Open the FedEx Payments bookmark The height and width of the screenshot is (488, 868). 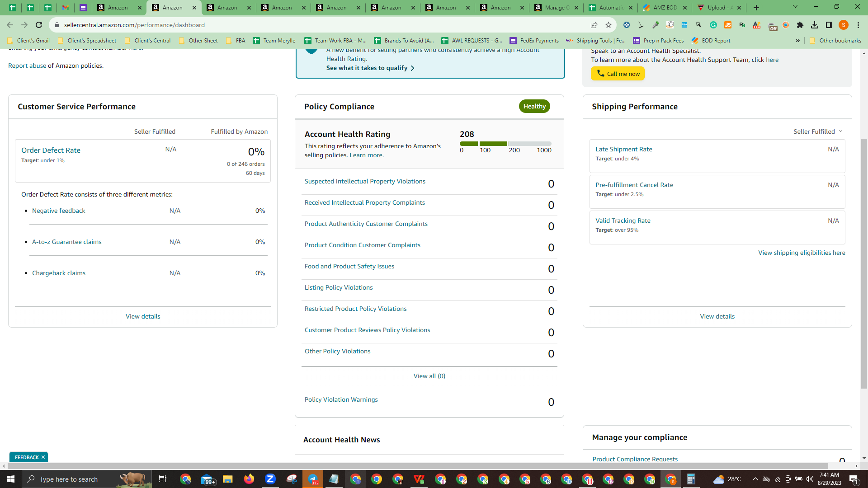tap(534, 41)
